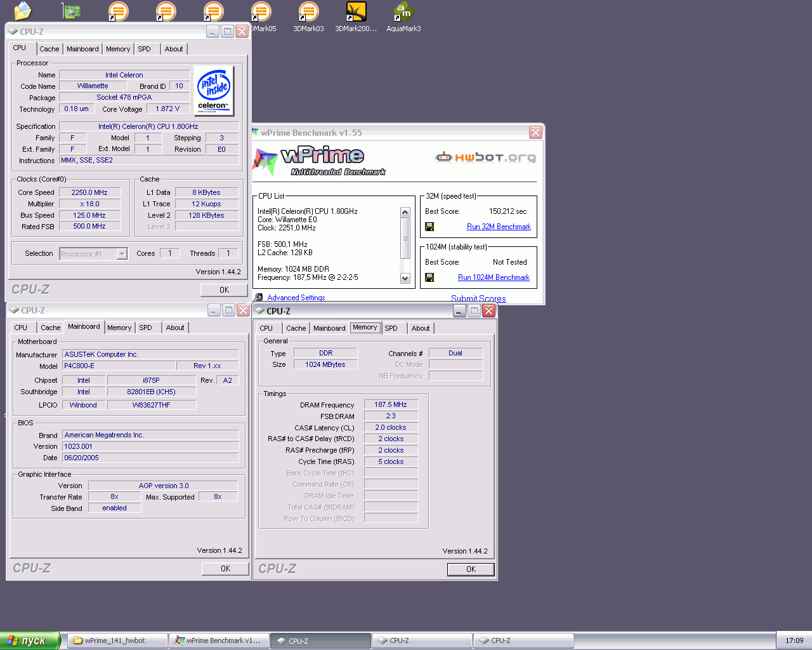This screenshot has height=650, width=812.
Task: Click the Code Name value Willamette
Action: 93,86
